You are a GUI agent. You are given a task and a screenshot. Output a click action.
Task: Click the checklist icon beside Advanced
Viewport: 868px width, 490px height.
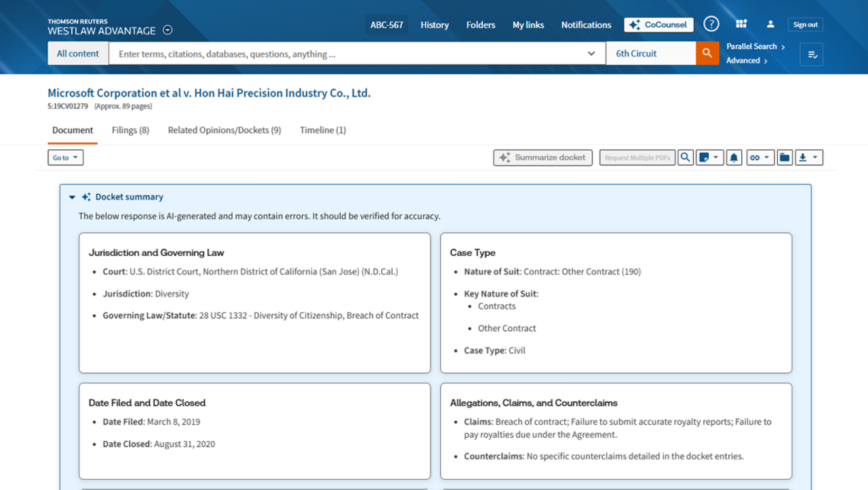click(x=811, y=54)
